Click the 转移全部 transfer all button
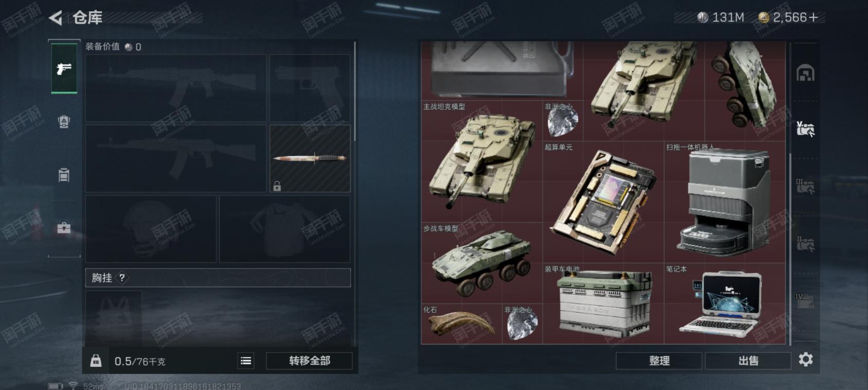Viewport: 868px width, 390px height. pos(309,361)
